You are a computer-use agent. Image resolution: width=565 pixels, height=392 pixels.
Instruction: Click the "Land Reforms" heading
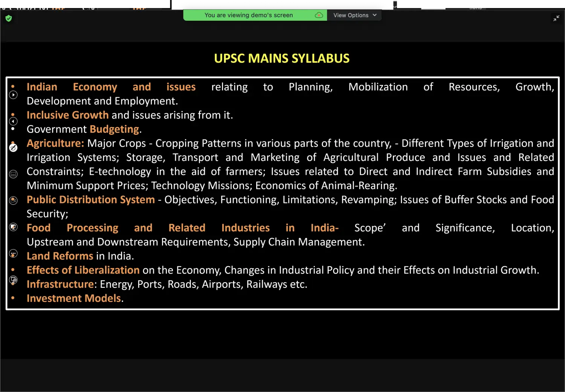click(60, 256)
